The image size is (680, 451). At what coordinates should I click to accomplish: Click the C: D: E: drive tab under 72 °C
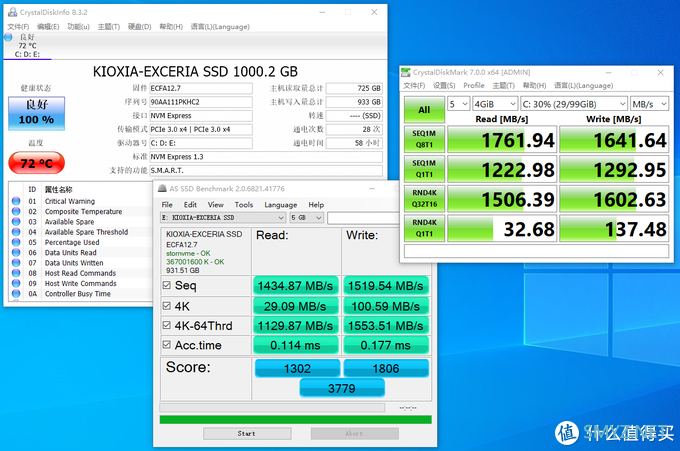pos(27,55)
